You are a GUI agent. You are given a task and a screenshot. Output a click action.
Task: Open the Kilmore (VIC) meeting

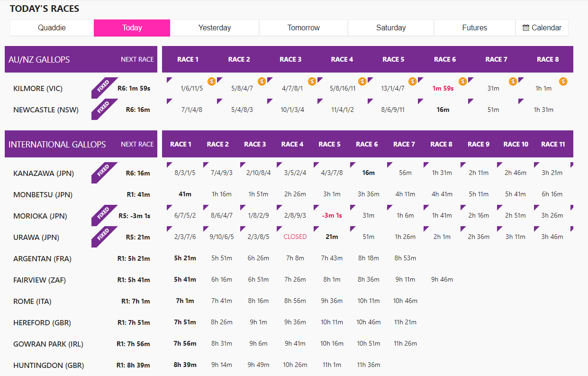coord(38,89)
